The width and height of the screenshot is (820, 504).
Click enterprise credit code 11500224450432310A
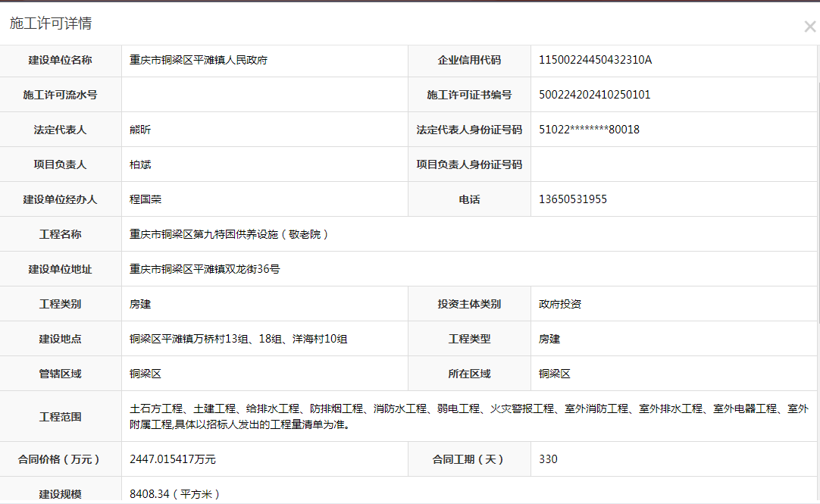tap(595, 60)
